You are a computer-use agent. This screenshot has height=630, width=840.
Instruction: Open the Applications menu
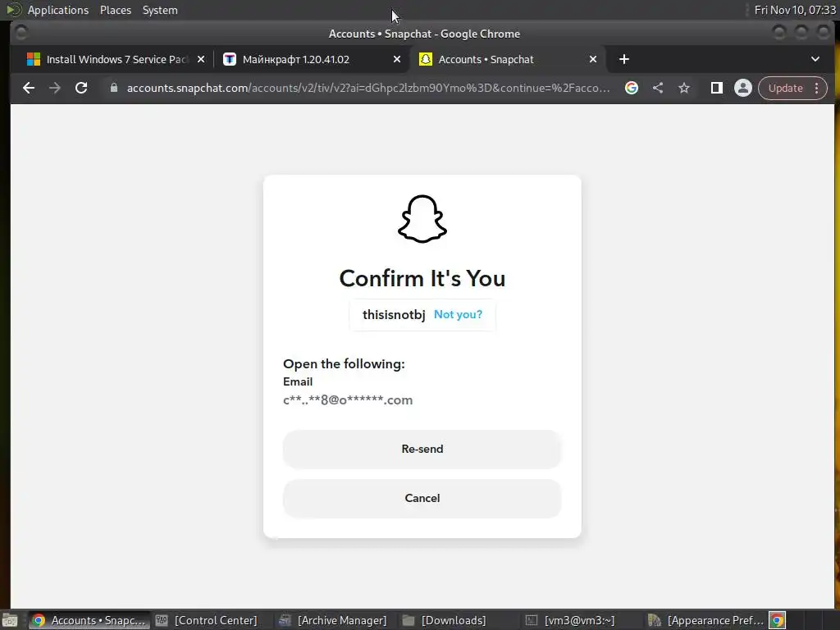click(58, 10)
